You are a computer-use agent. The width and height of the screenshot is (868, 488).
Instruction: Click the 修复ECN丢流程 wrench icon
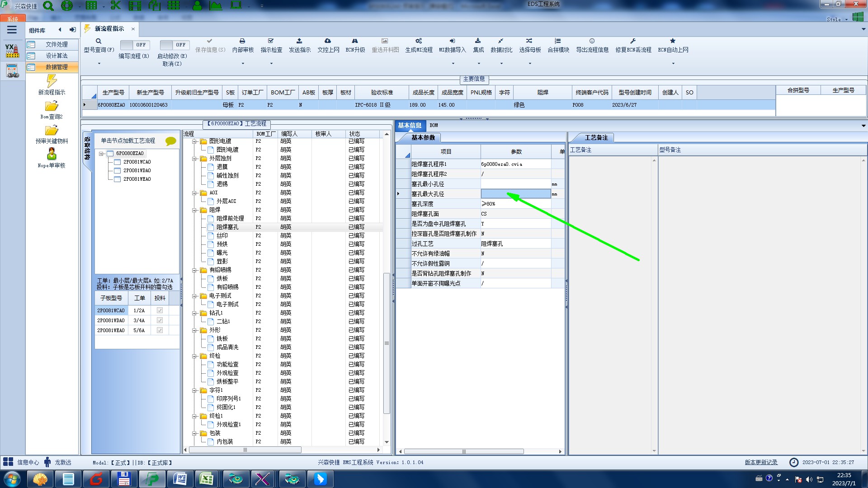(x=633, y=41)
